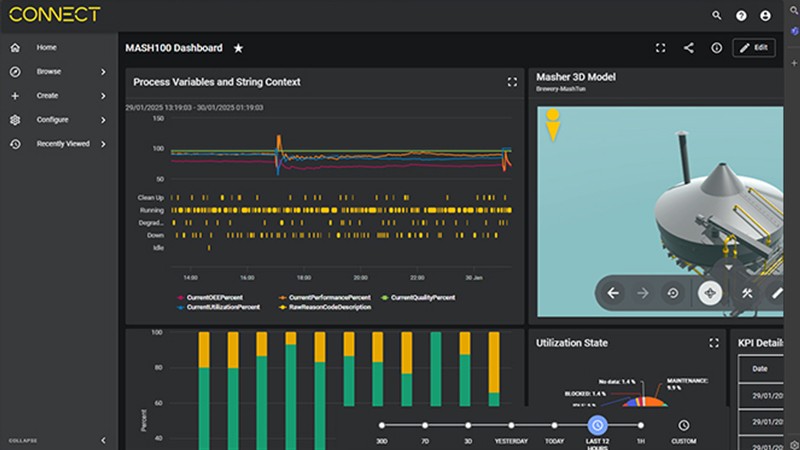Click the Edit button
This screenshot has width=800, height=450.
click(x=754, y=48)
